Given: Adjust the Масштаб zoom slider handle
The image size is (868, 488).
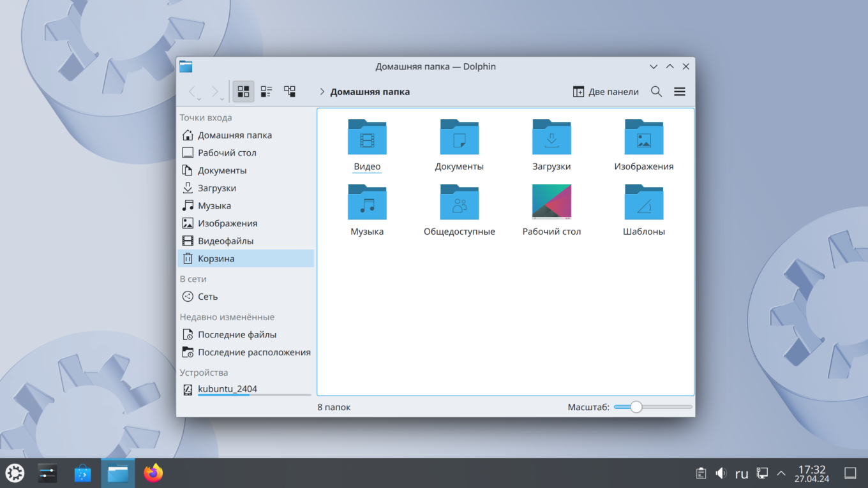Looking at the screenshot, I should pos(636,407).
